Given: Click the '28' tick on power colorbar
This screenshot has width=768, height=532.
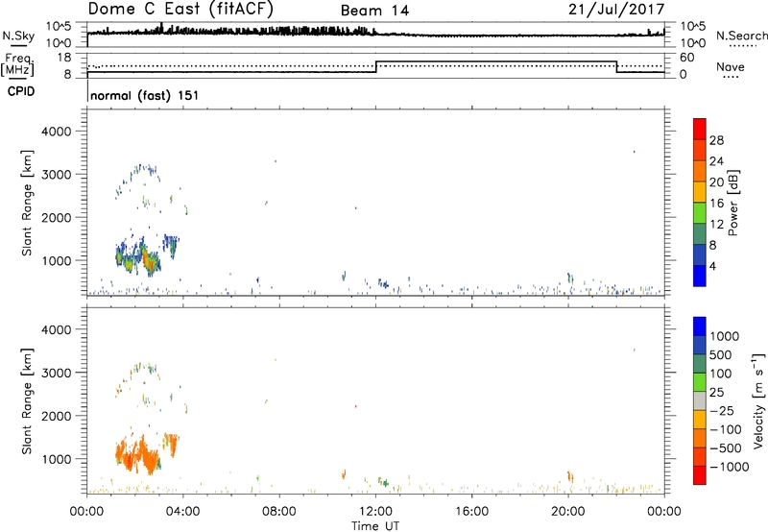Looking at the screenshot, I should point(716,140).
